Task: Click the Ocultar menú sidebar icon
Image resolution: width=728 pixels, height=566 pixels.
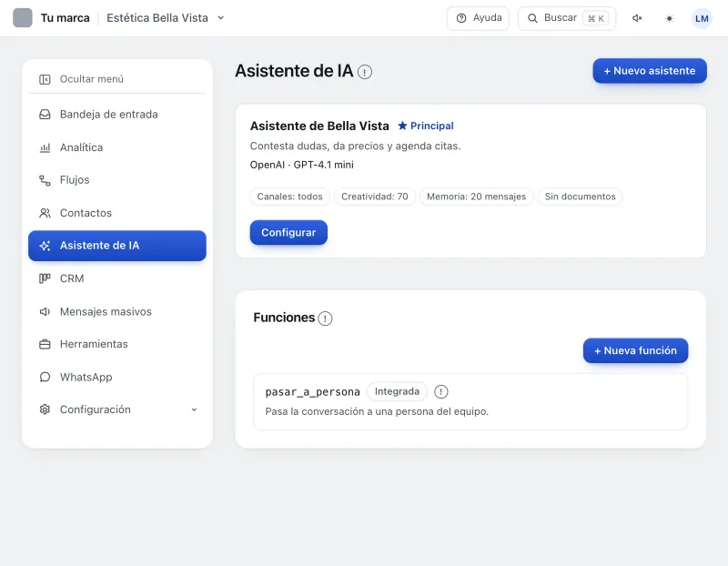Action: tap(45, 79)
